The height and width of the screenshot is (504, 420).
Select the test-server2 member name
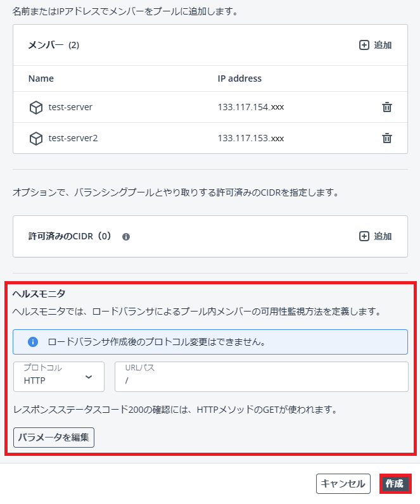point(73,138)
